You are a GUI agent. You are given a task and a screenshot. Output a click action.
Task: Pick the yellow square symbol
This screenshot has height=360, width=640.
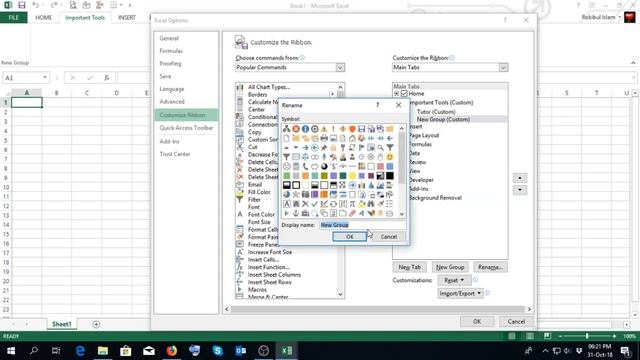pyautogui.click(x=352, y=176)
